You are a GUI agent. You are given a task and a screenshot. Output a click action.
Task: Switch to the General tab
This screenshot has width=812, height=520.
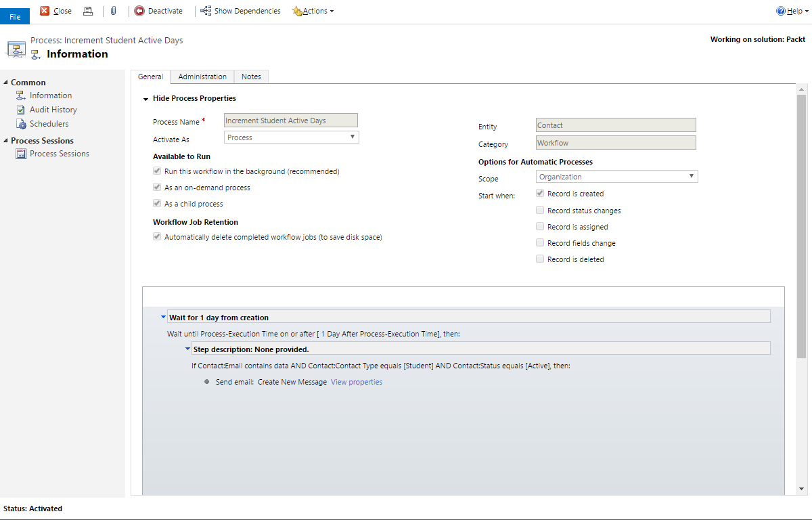(x=150, y=77)
